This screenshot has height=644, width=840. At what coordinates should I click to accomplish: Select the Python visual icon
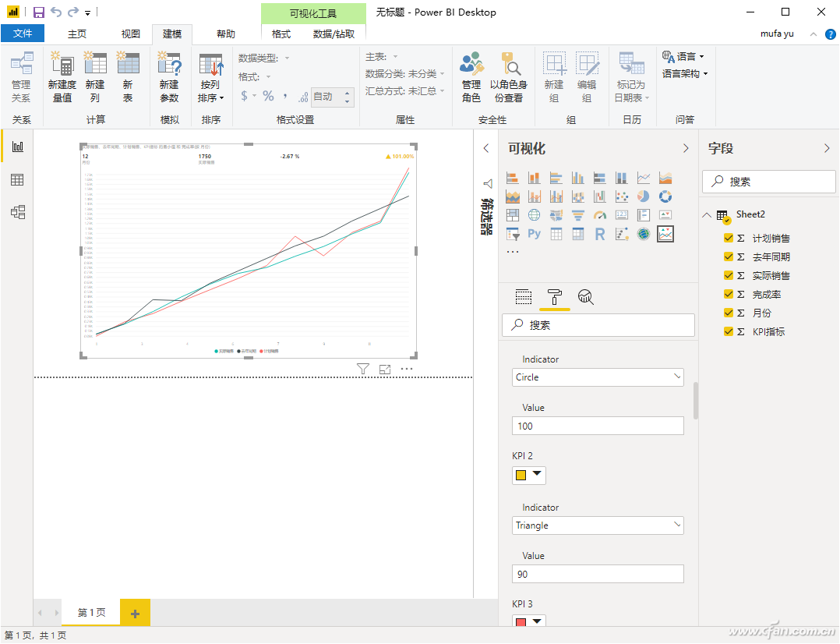click(x=534, y=234)
